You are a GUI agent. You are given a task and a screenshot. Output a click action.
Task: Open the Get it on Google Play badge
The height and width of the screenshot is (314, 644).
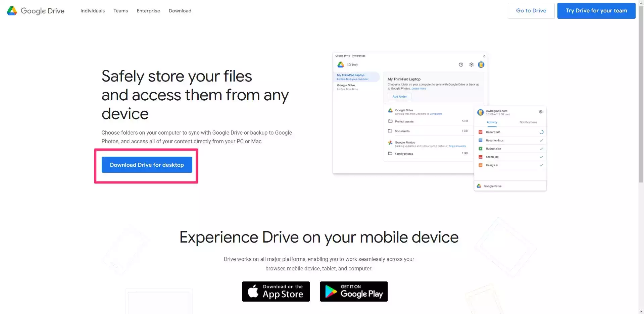click(354, 292)
